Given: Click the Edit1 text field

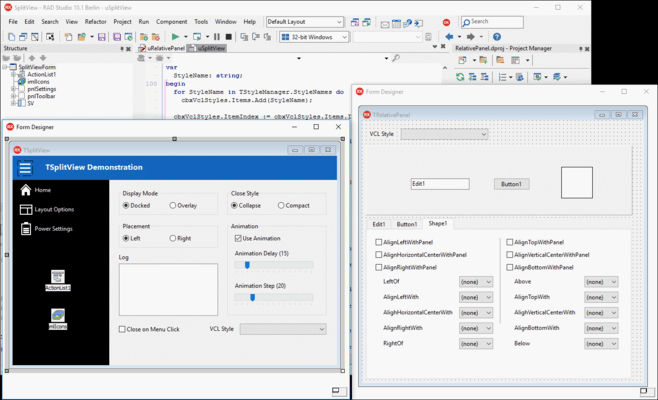Looking at the screenshot, I should click(440, 184).
